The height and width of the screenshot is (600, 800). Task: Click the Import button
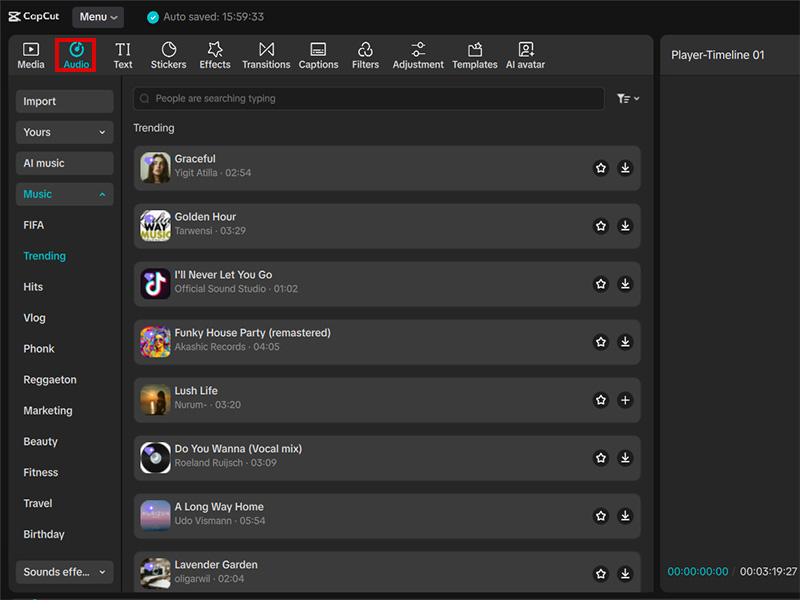(65, 102)
